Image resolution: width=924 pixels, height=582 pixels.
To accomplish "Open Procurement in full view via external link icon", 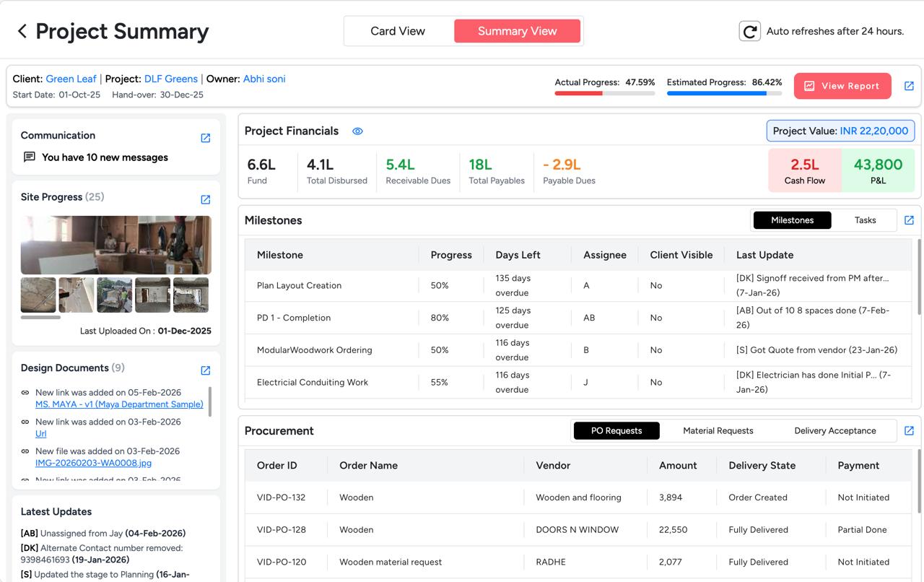I will 910,430.
